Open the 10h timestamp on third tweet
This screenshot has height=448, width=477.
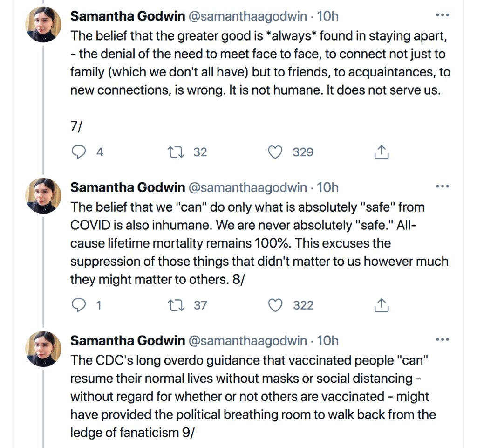coord(327,341)
